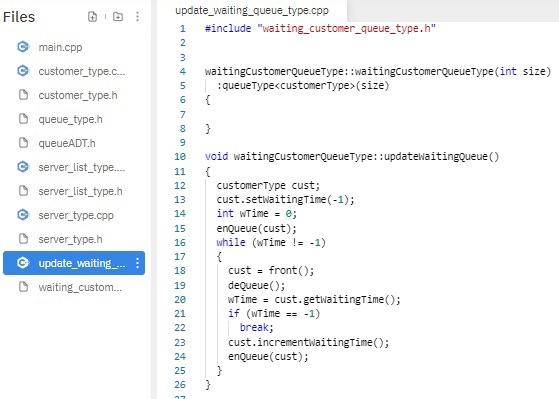Click the #include directive on line 1
Viewport: 559px width, 399px height.
228,28
